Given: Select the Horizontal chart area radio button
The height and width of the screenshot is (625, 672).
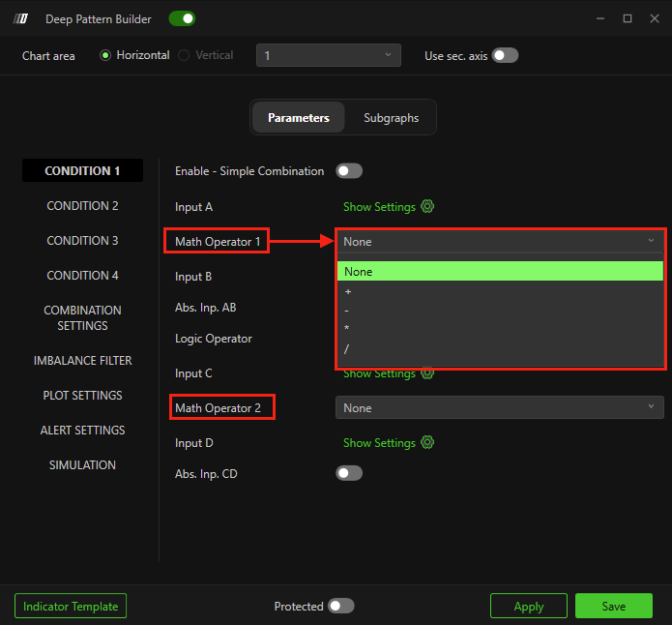Looking at the screenshot, I should pyautogui.click(x=106, y=55).
